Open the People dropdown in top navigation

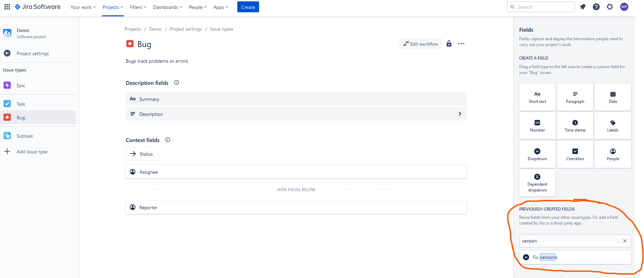[198, 7]
